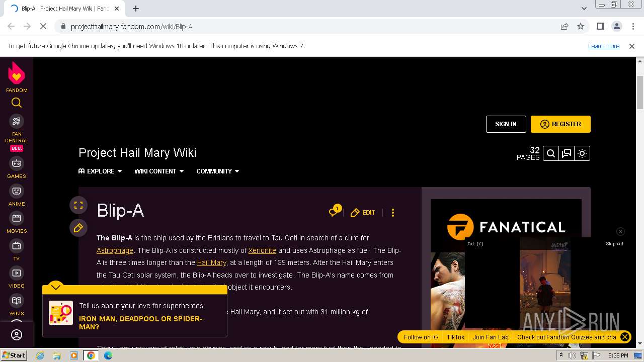Viewport: 644px width, 362px height.
Task: Follow the Xenonite link
Action: click(262, 250)
